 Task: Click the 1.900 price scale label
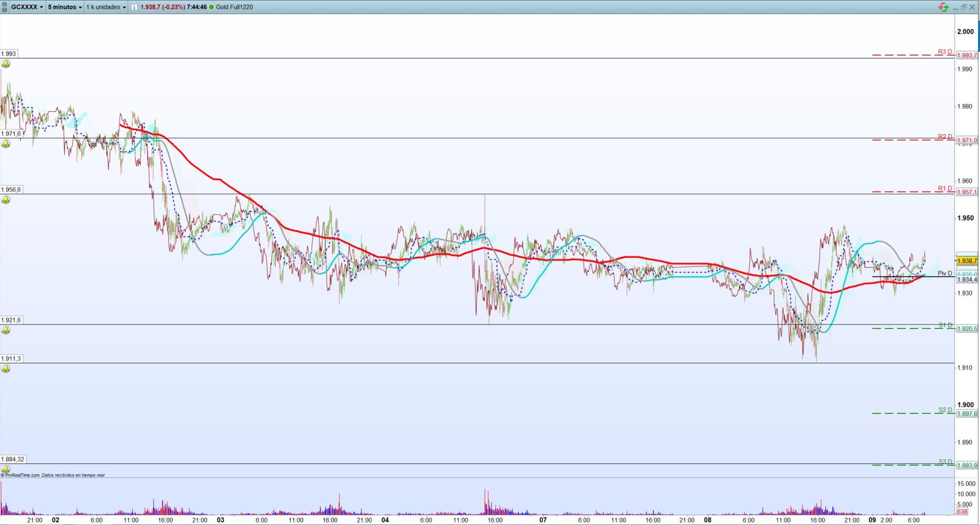tap(965, 405)
